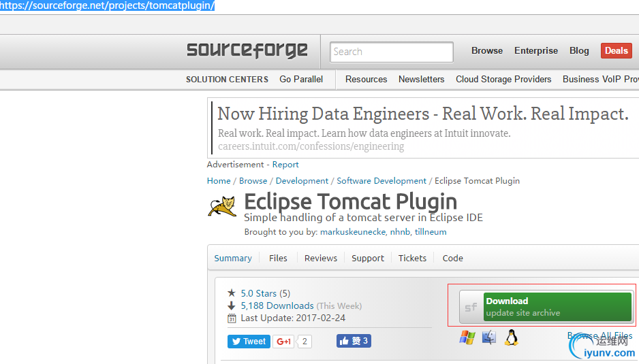Report the advertisement
Image resolution: width=639 pixels, height=364 pixels.
[285, 165]
